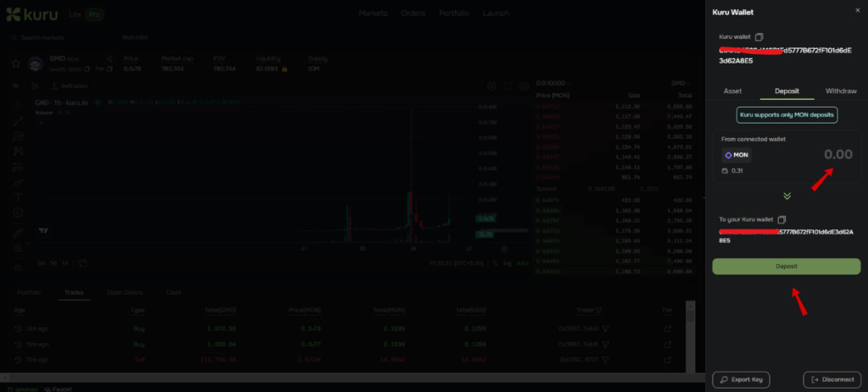Click the double-chevron arrow below amount
This screenshot has width=868, height=392.
(x=787, y=196)
